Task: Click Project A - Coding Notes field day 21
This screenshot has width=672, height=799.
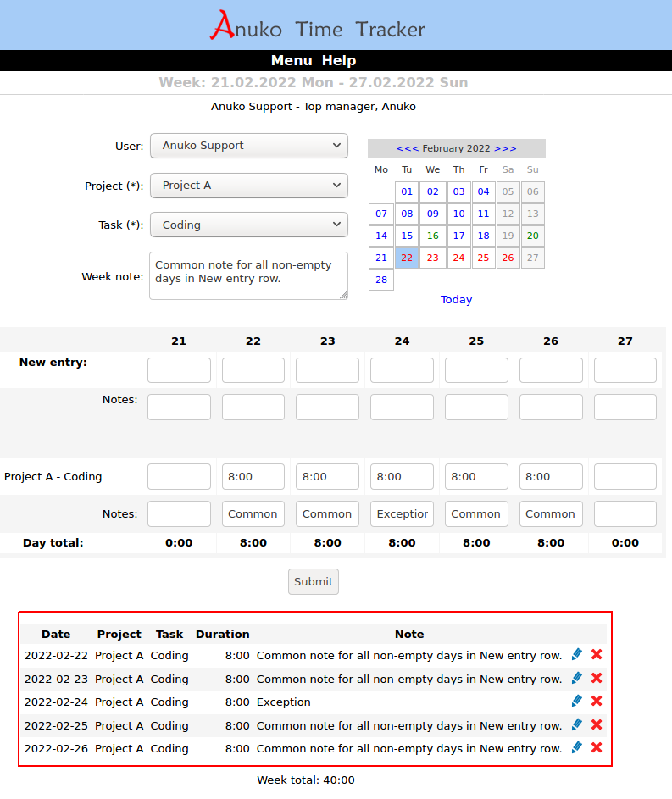Action: [179, 513]
